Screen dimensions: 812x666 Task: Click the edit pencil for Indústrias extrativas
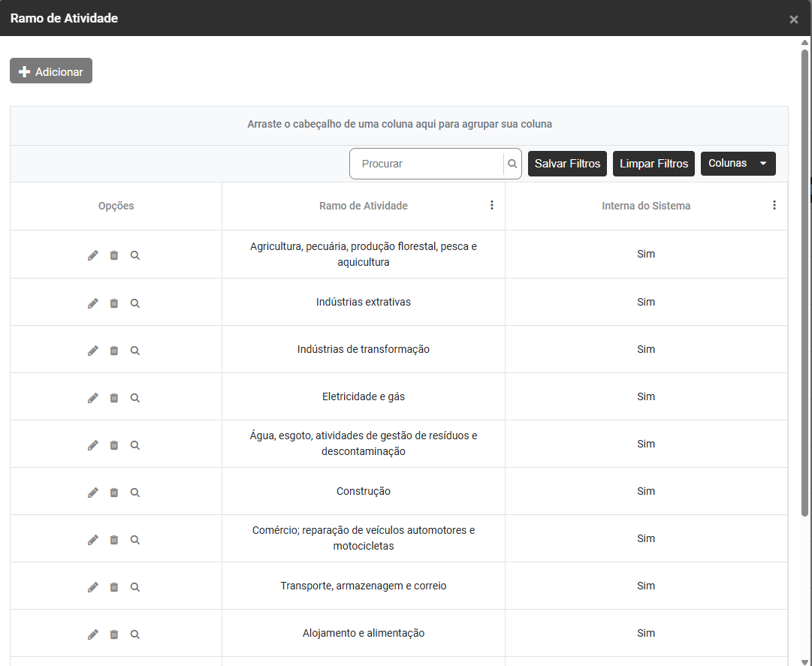(x=93, y=303)
